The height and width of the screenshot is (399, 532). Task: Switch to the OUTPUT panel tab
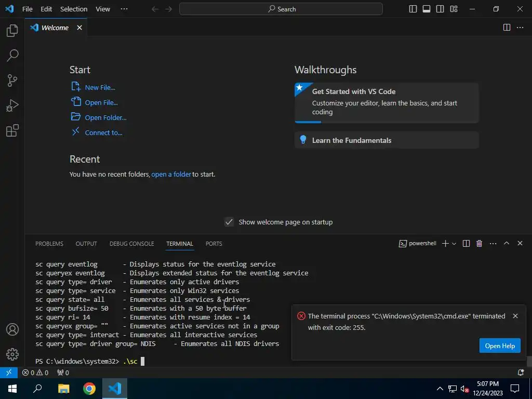point(86,244)
